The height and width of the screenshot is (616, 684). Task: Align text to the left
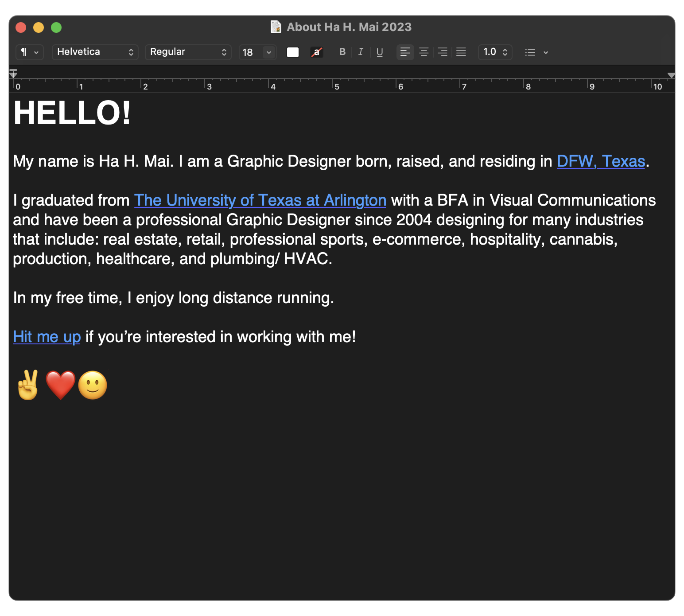405,52
